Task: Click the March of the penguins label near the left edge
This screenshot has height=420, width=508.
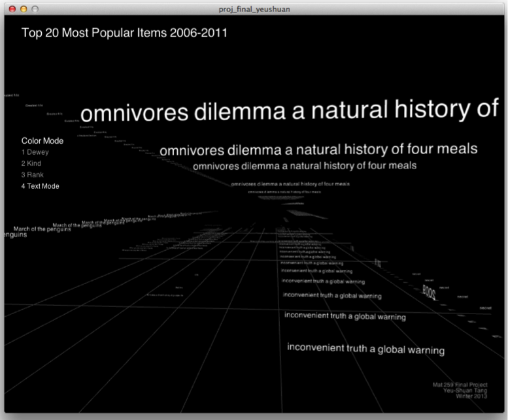Action: (x=42, y=229)
